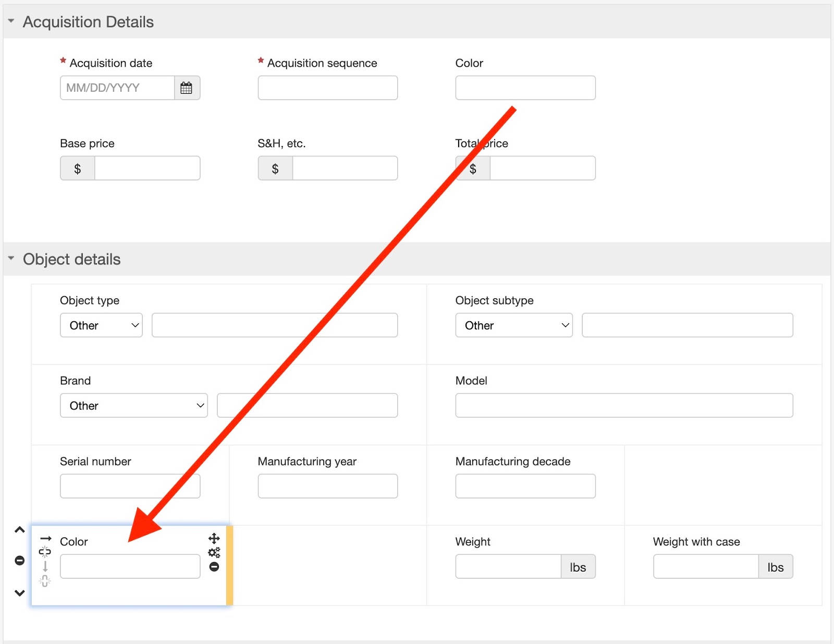The height and width of the screenshot is (644, 834).
Task: Click the 'Weight with case' label
Action: pyautogui.click(x=696, y=542)
